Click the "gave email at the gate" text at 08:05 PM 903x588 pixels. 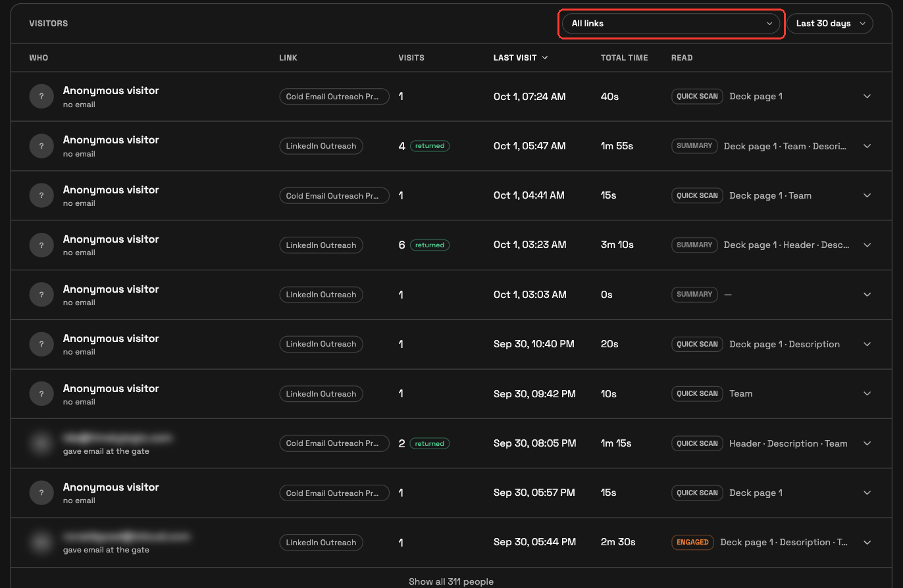106,451
